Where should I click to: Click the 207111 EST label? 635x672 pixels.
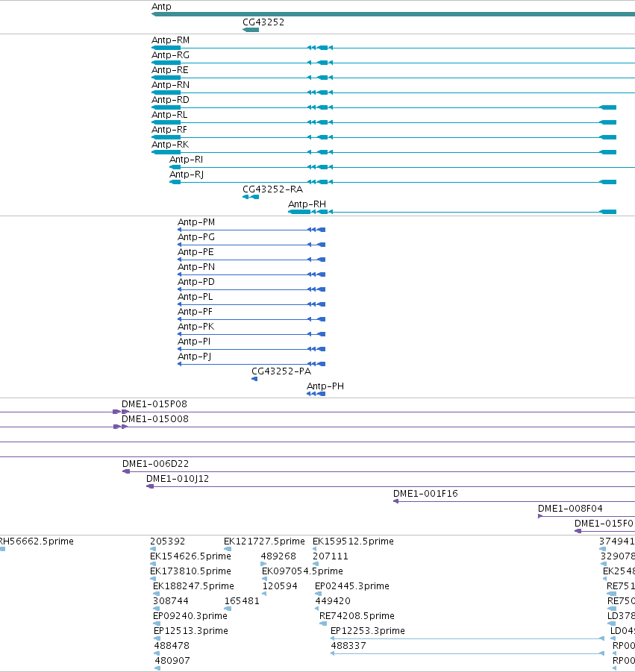[331, 556]
